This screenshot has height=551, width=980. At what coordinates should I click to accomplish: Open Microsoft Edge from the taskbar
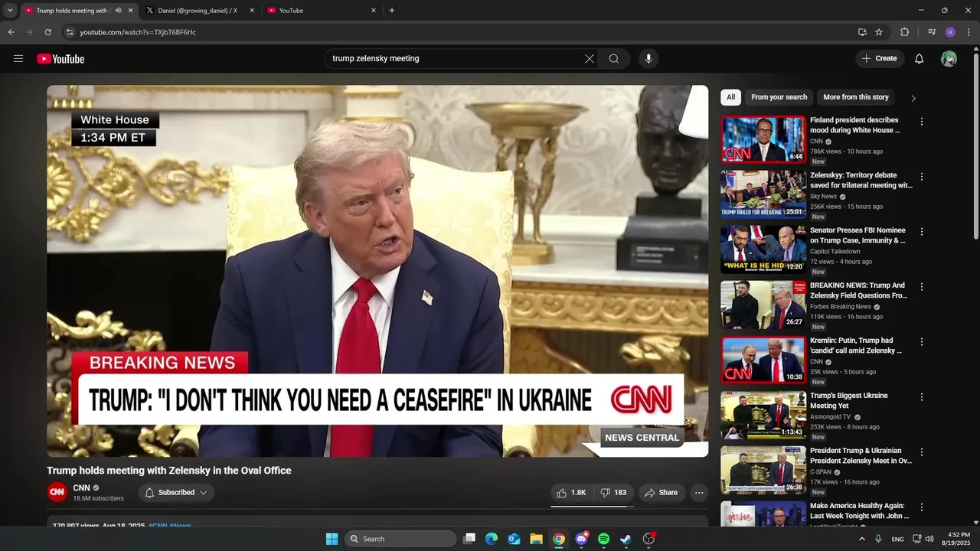[x=492, y=539]
